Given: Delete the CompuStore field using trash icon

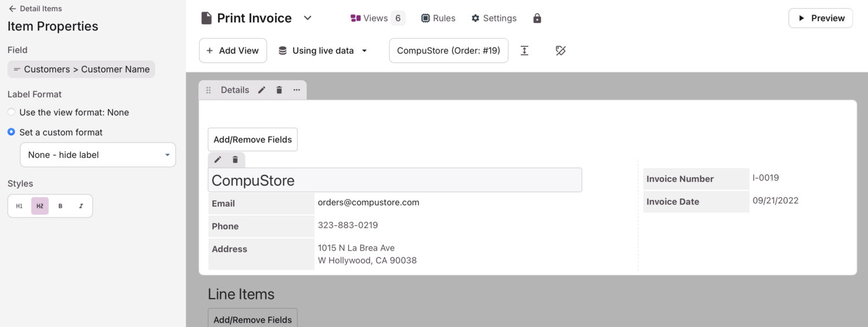Looking at the screenshot, I should point(235,160).
